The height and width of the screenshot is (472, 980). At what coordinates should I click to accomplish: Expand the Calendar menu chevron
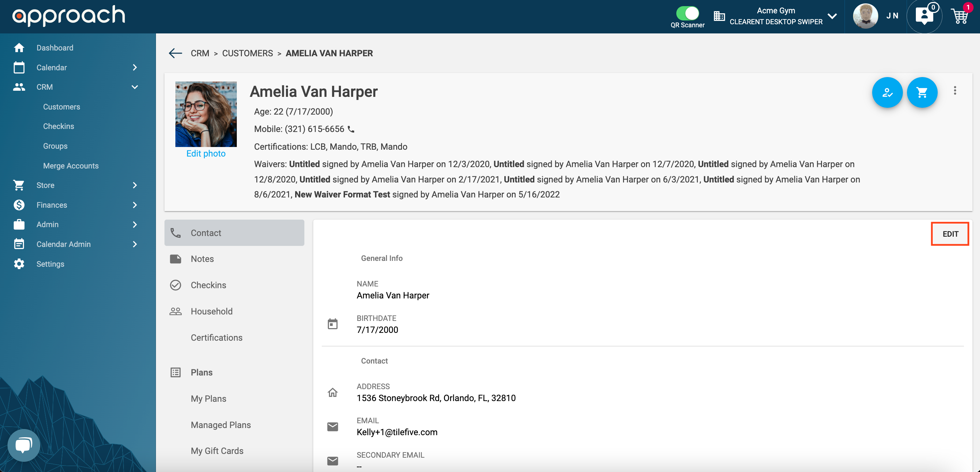coord(135,67)
